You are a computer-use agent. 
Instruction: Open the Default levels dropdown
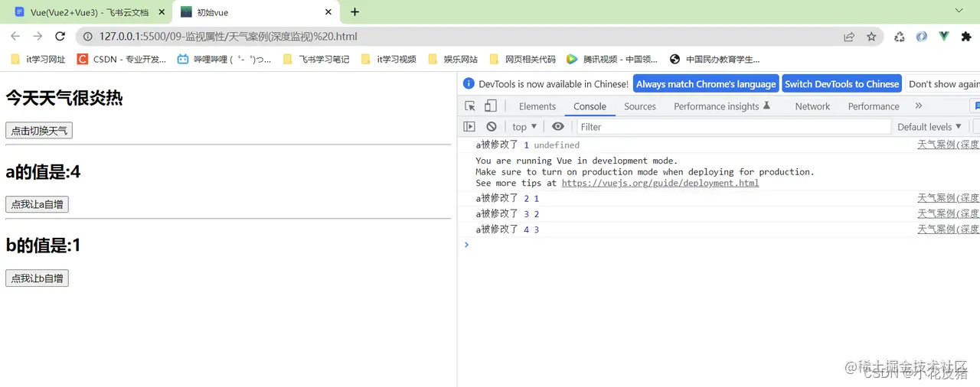929,127
